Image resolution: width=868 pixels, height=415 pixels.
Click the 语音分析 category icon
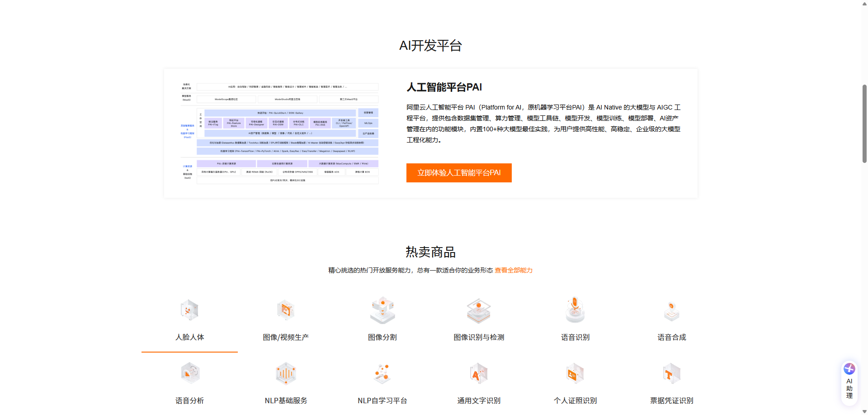(190, 373)
